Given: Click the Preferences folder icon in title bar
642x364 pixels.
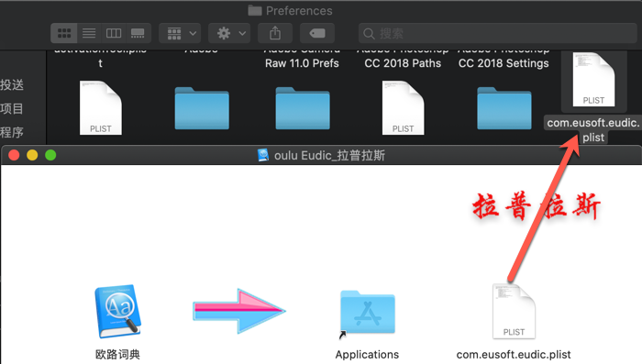Looking at the screenshot, I should coord(255,11).
